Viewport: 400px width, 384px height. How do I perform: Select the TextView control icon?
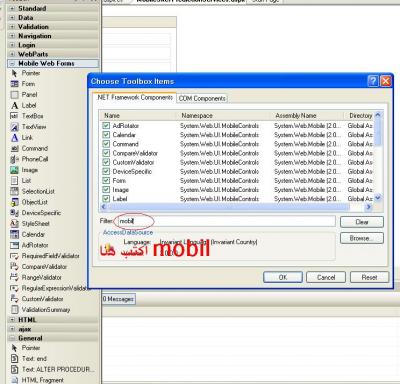[x=14, y=127]
